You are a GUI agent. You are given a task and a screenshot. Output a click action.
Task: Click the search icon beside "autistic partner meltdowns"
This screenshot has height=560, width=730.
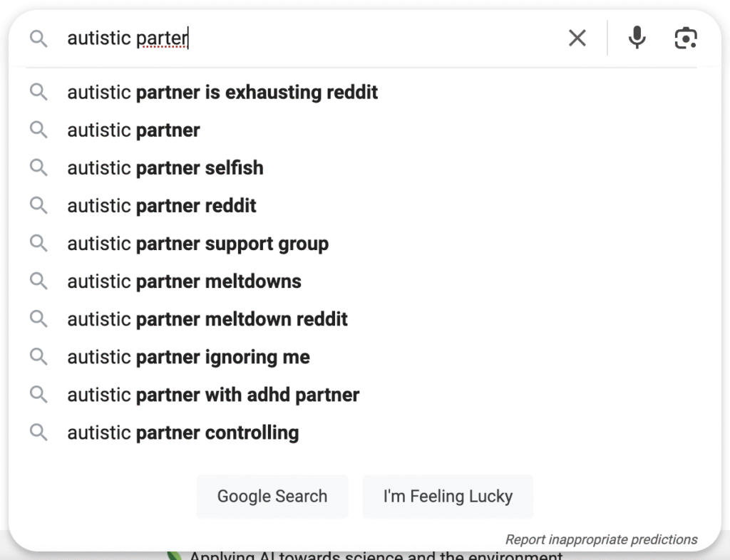coord(38,281)
